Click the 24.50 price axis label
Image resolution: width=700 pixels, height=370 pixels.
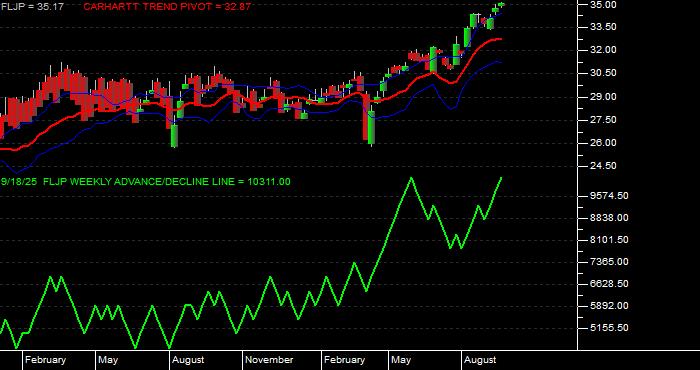pos(603,166)
